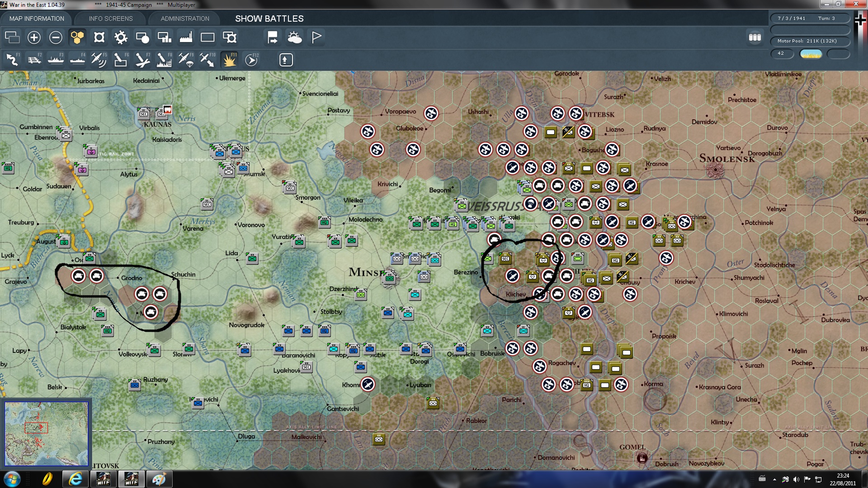The image size is (868, 488).
Task: Click the Pruzhany town label
Action: [161, 441]
